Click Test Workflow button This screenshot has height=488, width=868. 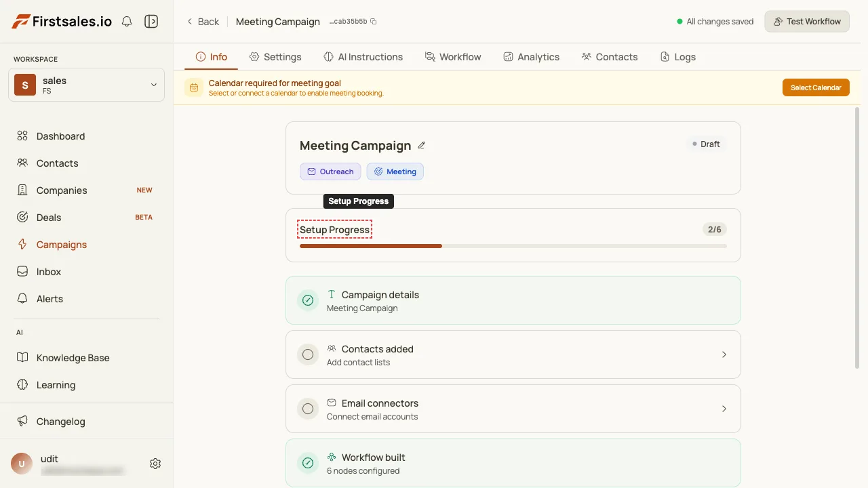click(x=807, y=22)
